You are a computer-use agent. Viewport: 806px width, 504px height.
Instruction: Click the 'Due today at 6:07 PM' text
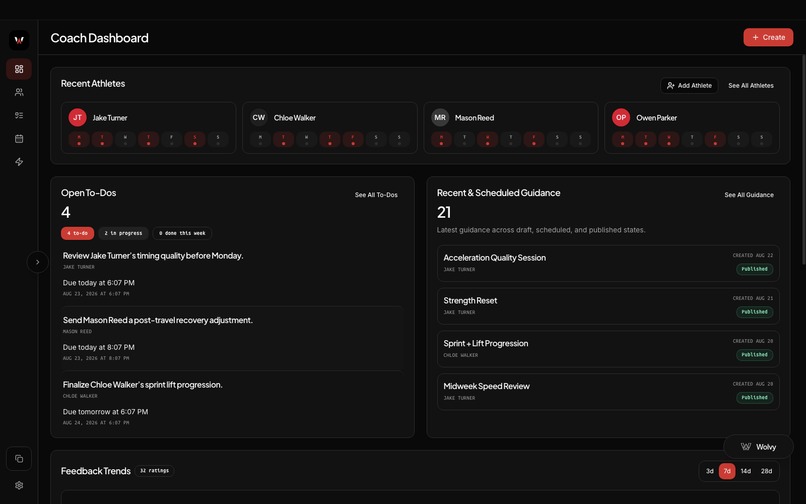point(99,283)
